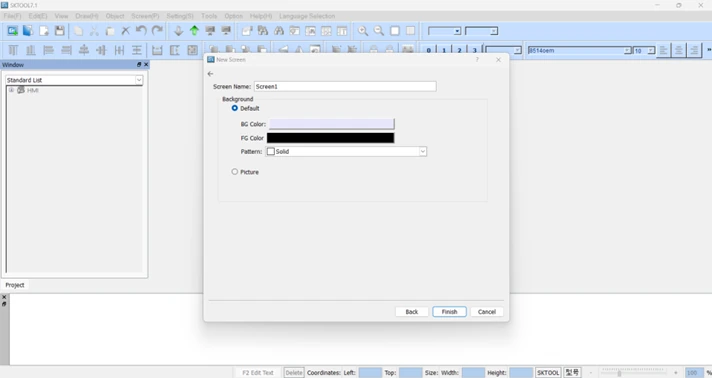Screen dimensions: 712x378
Task: Click the Align Left toolbar icon
Action: tap(49, 50)
